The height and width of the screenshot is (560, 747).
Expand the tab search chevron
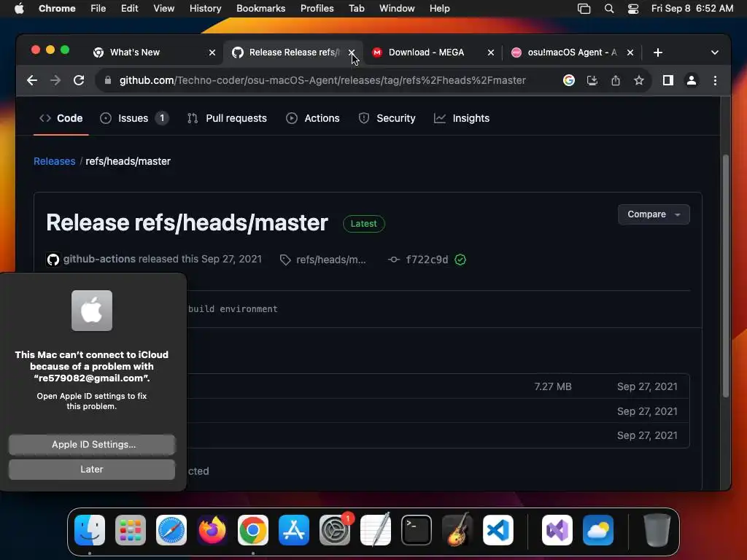pos(715,52)
